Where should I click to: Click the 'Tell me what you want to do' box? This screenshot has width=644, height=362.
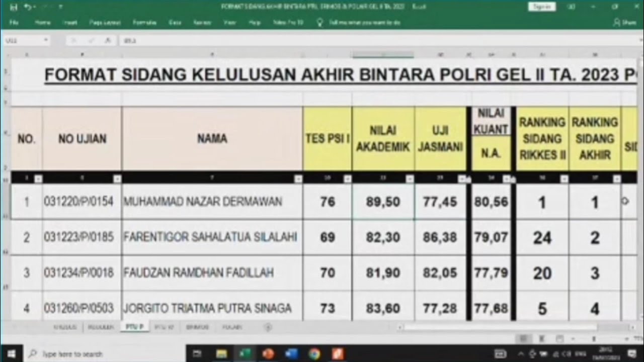coord(365,23)
